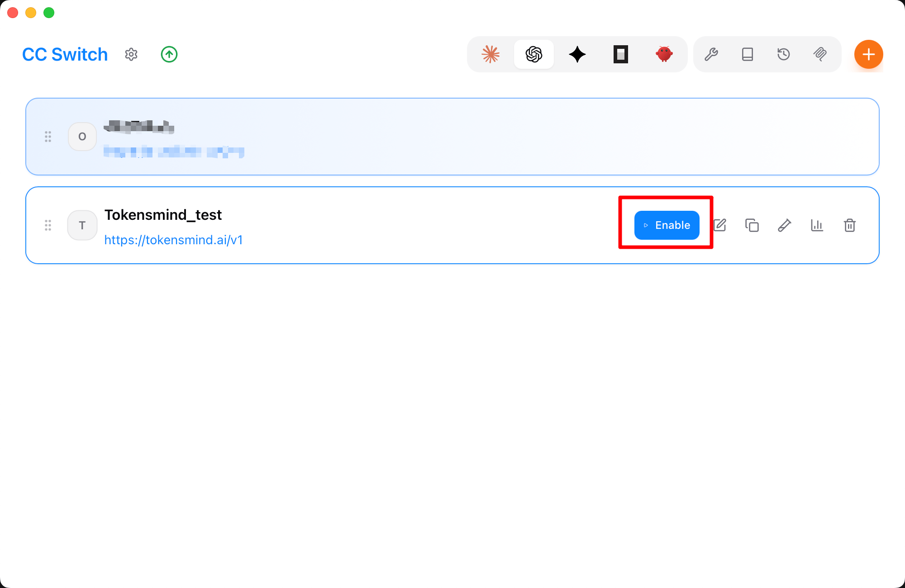Duplicate the Tokensmind_test provider

point(752,225)
